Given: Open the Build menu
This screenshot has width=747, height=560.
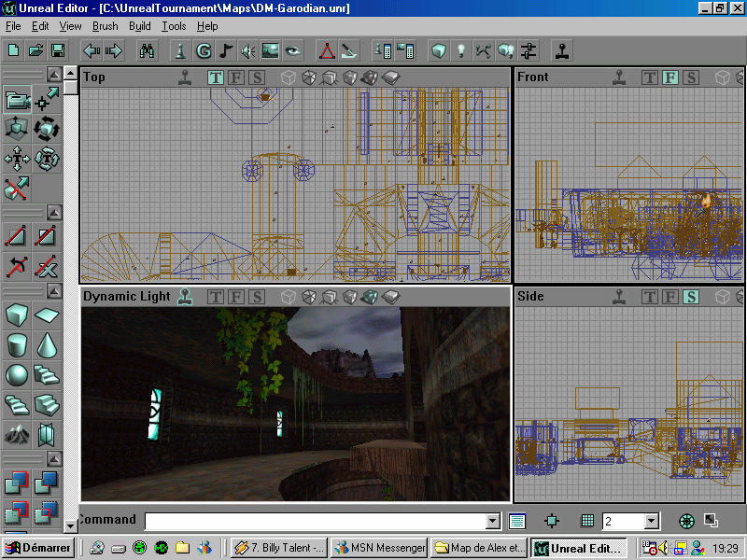Looking at the screenshot, I should click(140, 26).
